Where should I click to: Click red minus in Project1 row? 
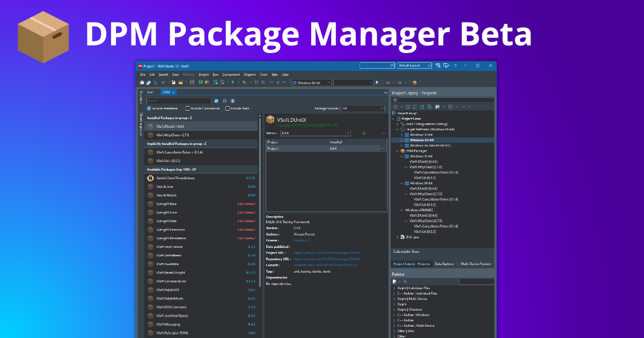coord(383,148)
